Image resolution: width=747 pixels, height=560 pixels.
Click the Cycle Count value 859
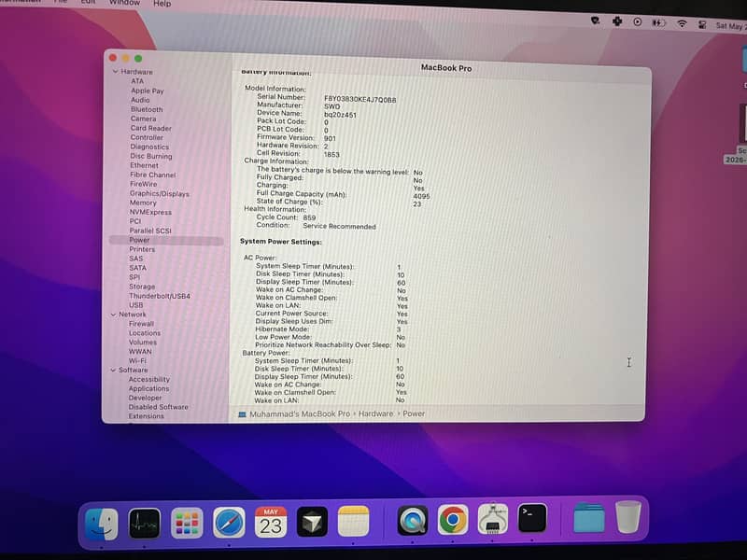[309, 217]
